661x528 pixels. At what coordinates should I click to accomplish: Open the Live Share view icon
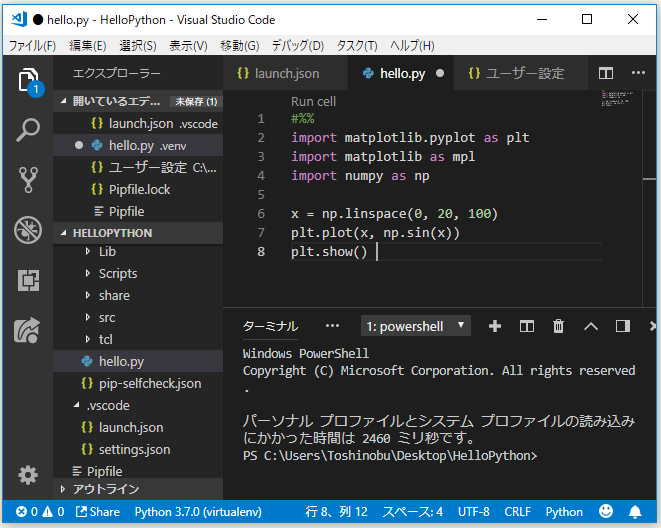coord(28,330)
